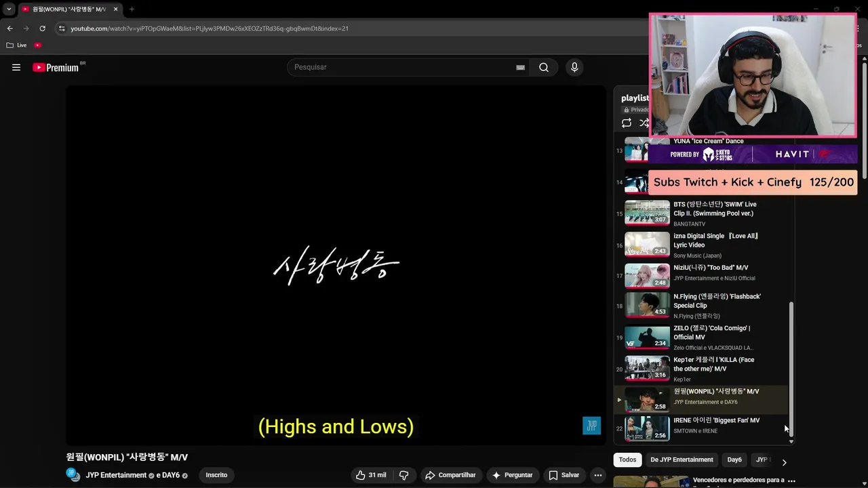Click 'BANGTANTV' channel text in playlist

click(689, 224)
